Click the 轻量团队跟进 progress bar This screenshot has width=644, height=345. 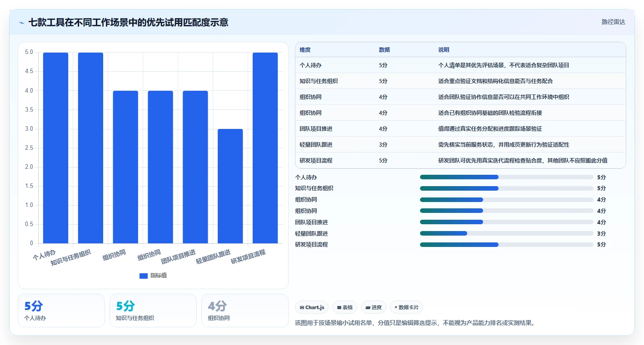coord(507,233)
